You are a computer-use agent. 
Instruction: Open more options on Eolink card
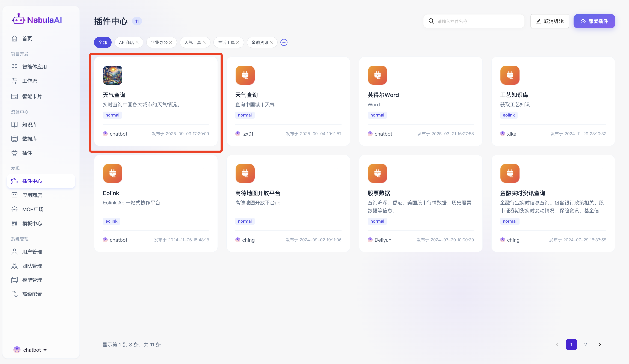tap(203, 169)
